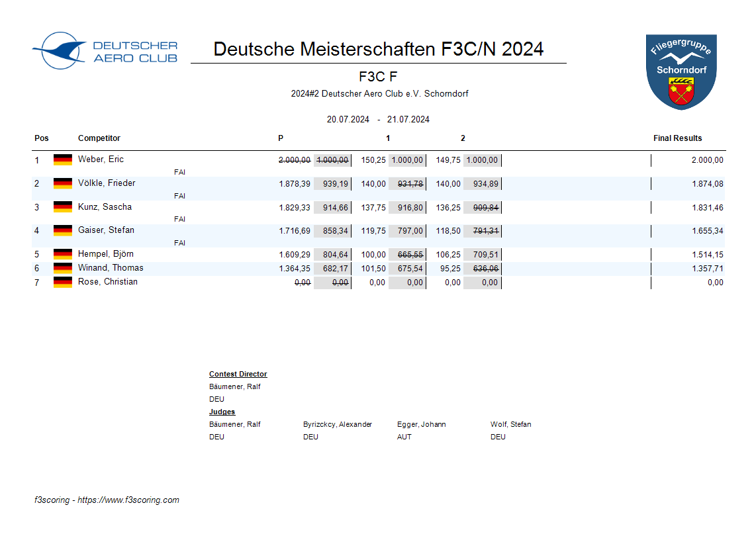Select the flag beside Kunz, Sascha

coord(63,207)
